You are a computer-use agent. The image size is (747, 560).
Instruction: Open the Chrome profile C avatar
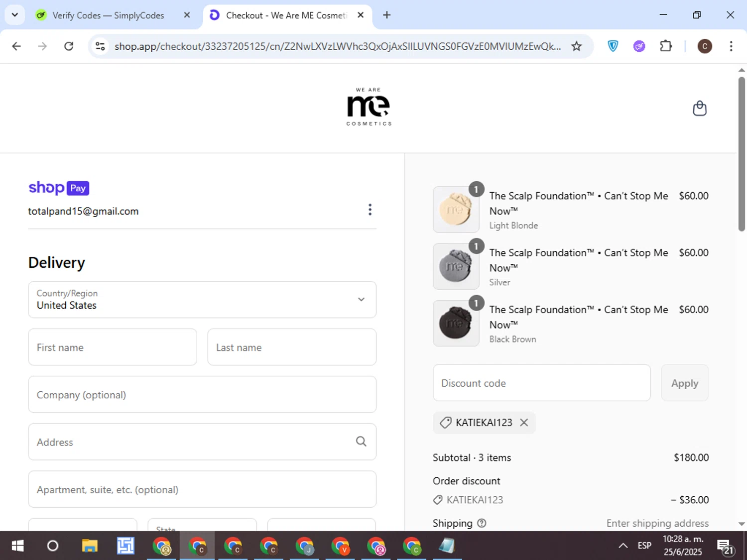coord(704,46)
